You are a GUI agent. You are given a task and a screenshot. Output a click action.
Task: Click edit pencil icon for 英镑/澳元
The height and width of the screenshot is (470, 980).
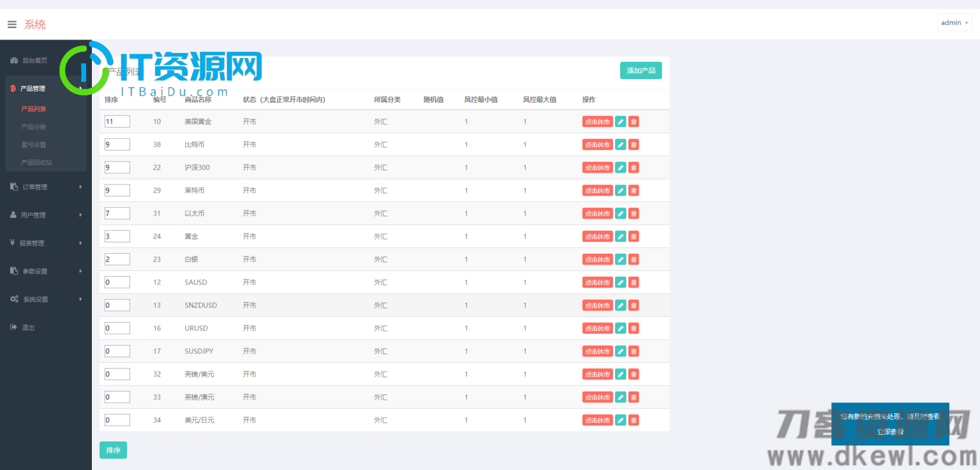620,397
